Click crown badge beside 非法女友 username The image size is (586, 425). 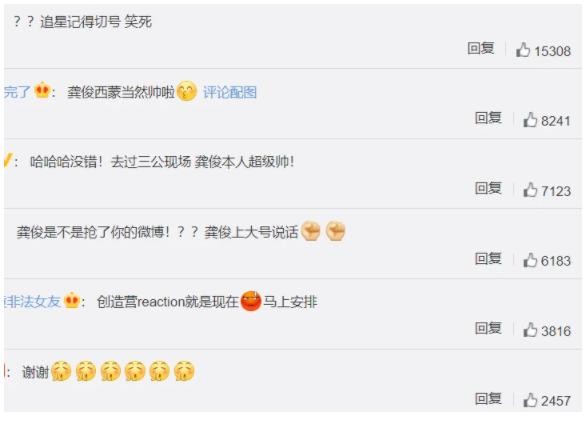point(72,301)
